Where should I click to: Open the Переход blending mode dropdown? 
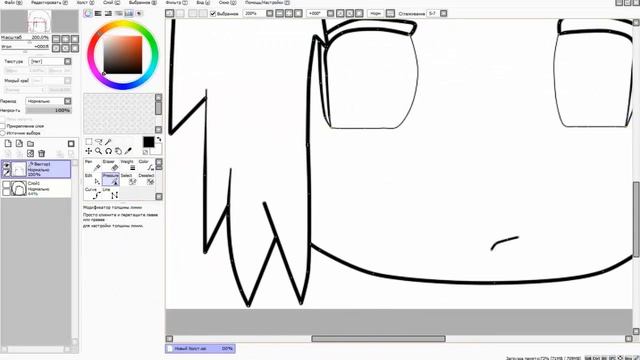click(49, 101)
